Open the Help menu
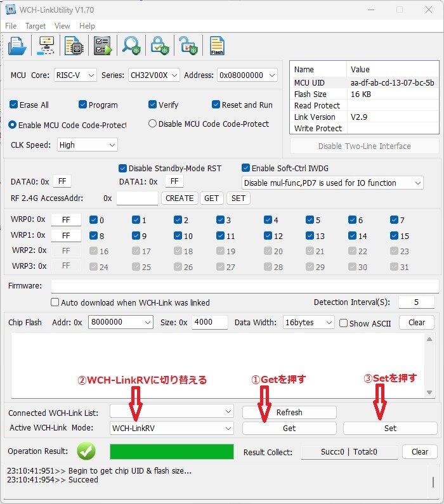 87,26
